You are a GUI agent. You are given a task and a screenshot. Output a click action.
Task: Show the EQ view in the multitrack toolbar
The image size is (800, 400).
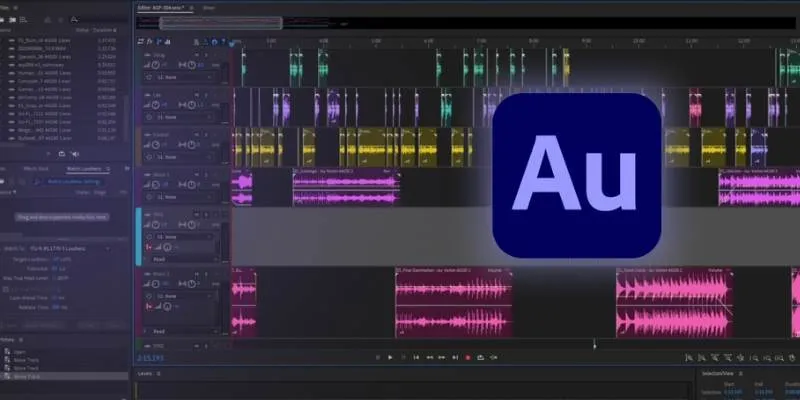[x=167, y=42]
